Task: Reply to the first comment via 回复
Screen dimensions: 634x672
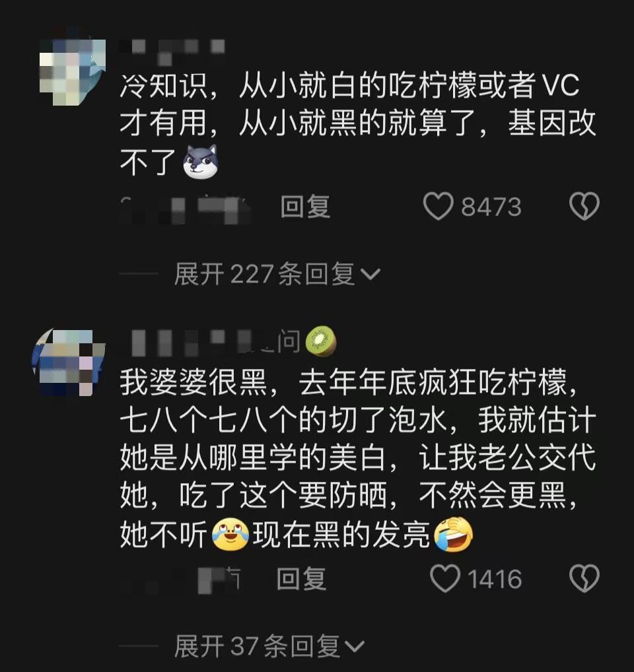Action: tap(305, 207)
